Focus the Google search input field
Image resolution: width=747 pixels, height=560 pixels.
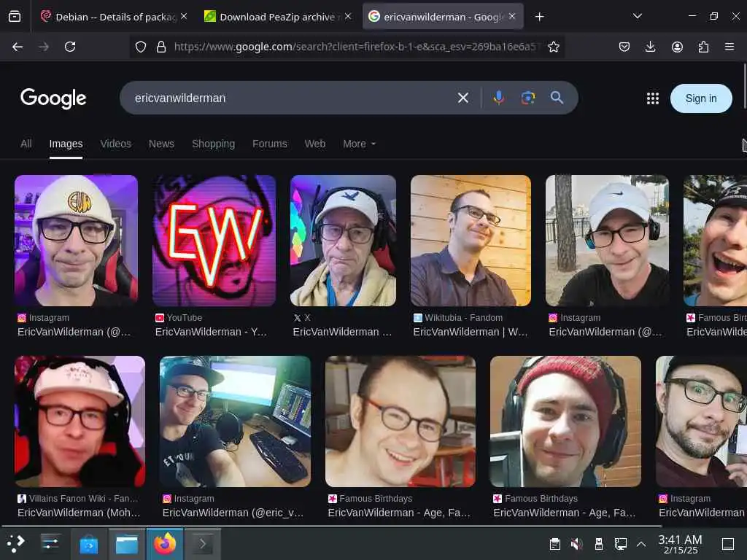pyautogui.click(x=290, y=98)
